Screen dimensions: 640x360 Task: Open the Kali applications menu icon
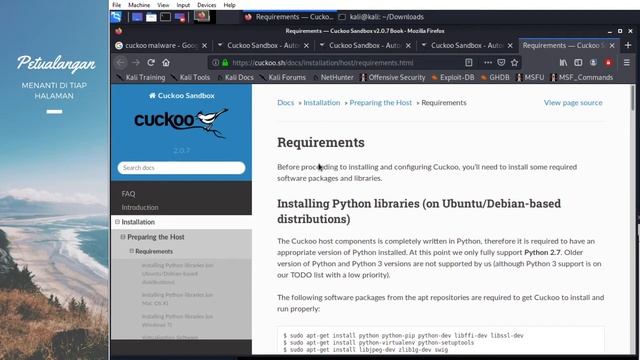[116, 17]
